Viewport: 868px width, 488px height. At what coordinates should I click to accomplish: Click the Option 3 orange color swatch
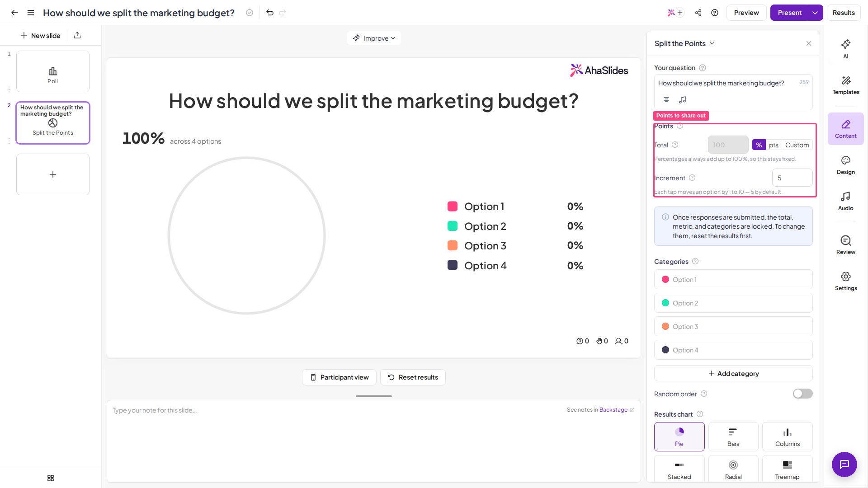pos(665,327)
